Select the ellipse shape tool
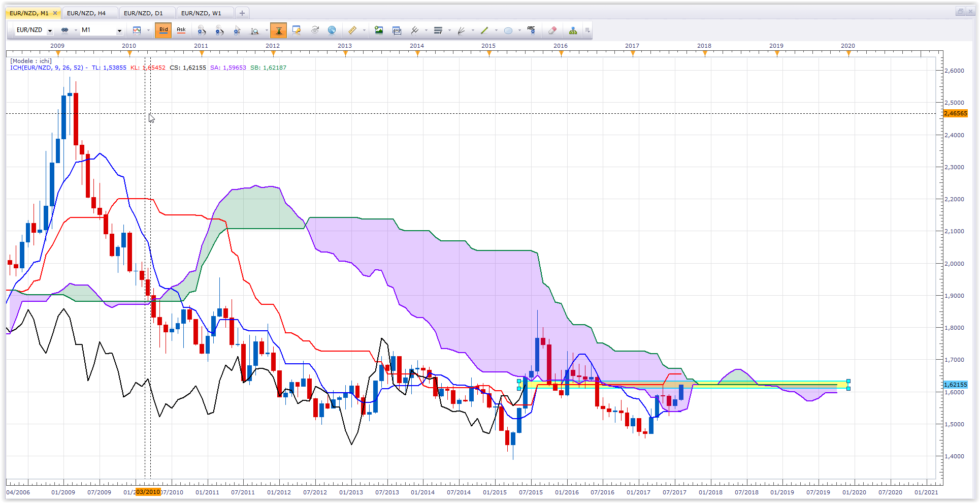Viewport: 980px width, 503px height. click(508, 30)
